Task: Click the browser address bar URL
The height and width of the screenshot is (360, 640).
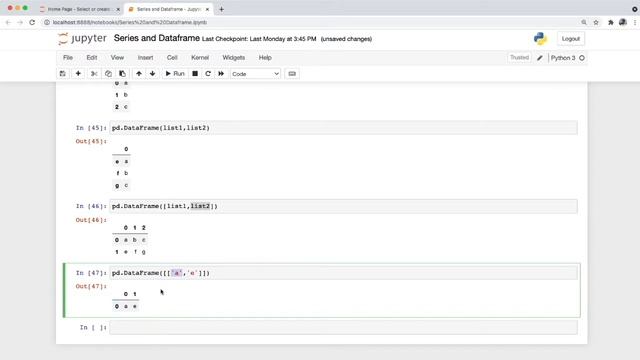Action: click(x=130, y=22)
